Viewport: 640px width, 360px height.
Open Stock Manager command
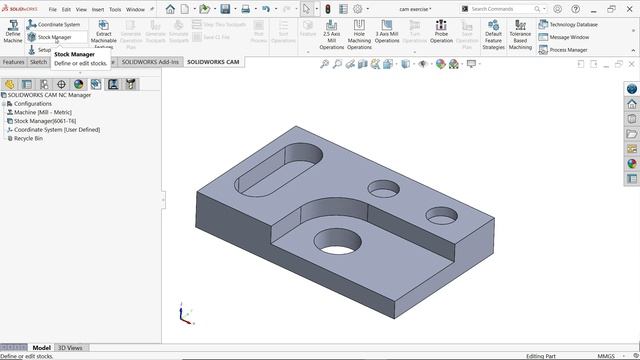tap(55, 37)
